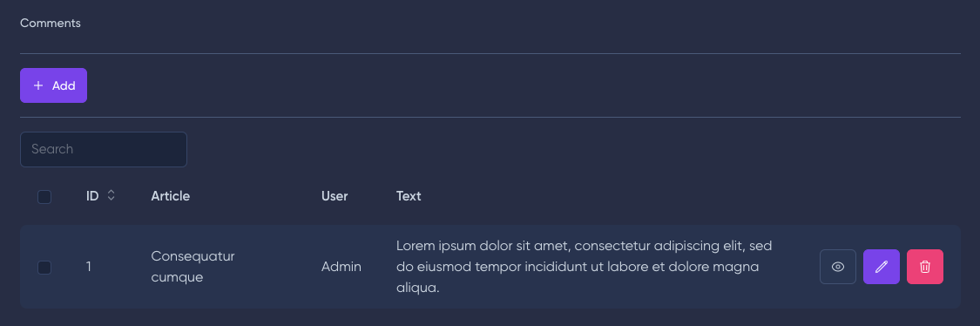Viewport: 980px width, 326px height.
Task: Add a new comment with the Add button
Action: pos(54,85)
